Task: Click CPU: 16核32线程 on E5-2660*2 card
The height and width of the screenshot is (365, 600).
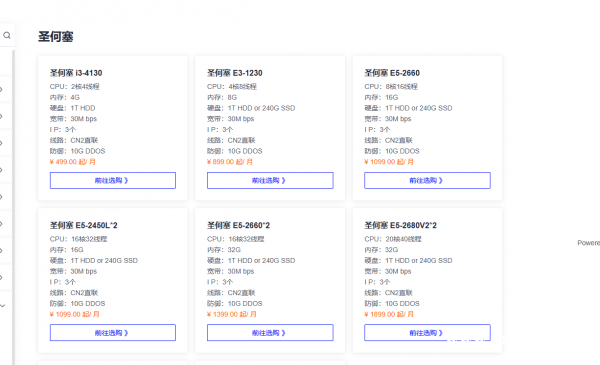Action: pyautogui.click(x=235, y=239)
